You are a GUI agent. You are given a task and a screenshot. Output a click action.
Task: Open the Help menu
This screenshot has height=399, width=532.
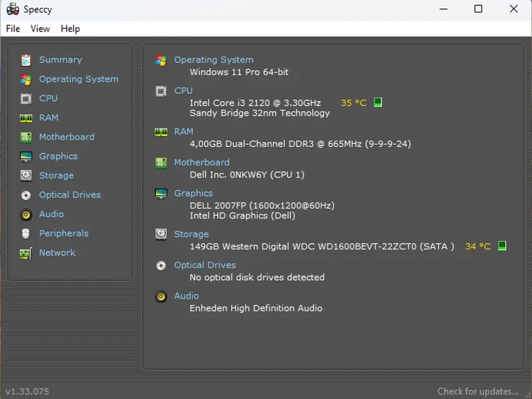click(x=70, y=28)
